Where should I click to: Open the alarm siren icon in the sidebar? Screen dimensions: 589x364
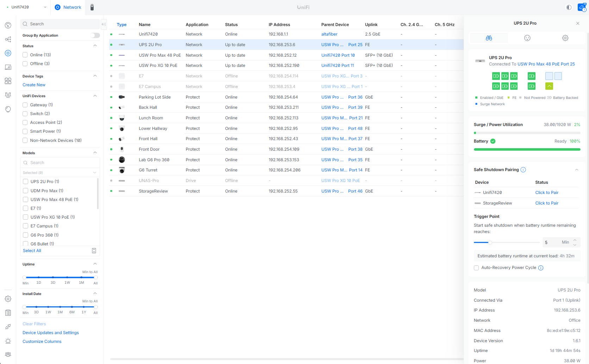tap(8, 341)
